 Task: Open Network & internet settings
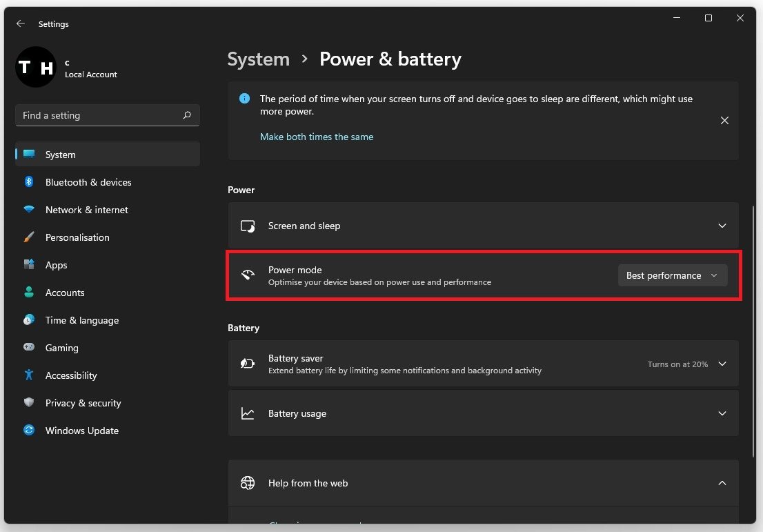pos(87,210)
